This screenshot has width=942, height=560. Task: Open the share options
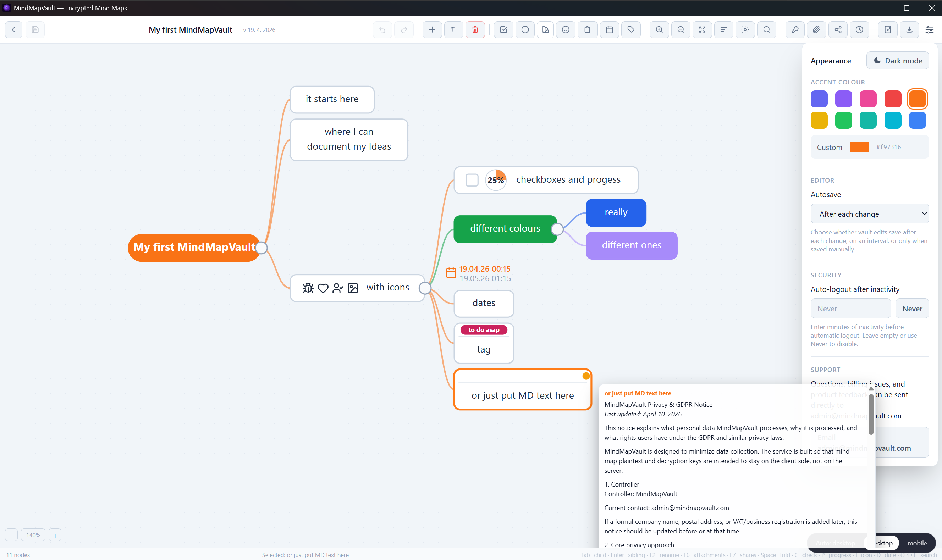[838, 29]
